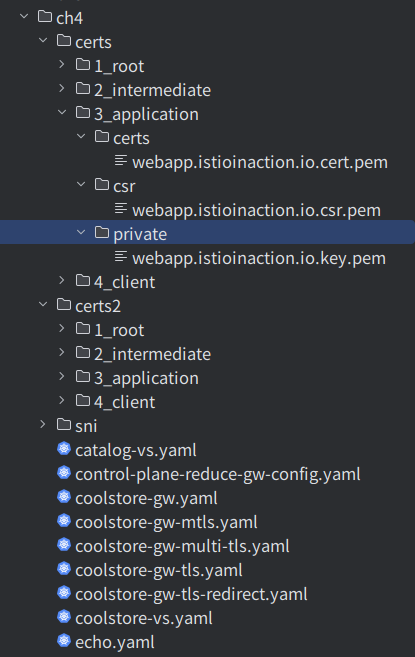Click the Kubernetes icon beside catalog-vs.yaml
Viewport: 415px width, 657px height.
tap(64, 449)
